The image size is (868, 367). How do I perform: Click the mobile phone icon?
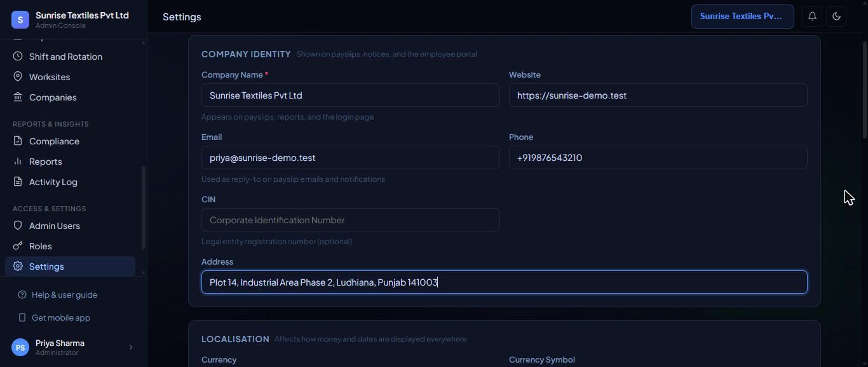click(x=22, y=317)
